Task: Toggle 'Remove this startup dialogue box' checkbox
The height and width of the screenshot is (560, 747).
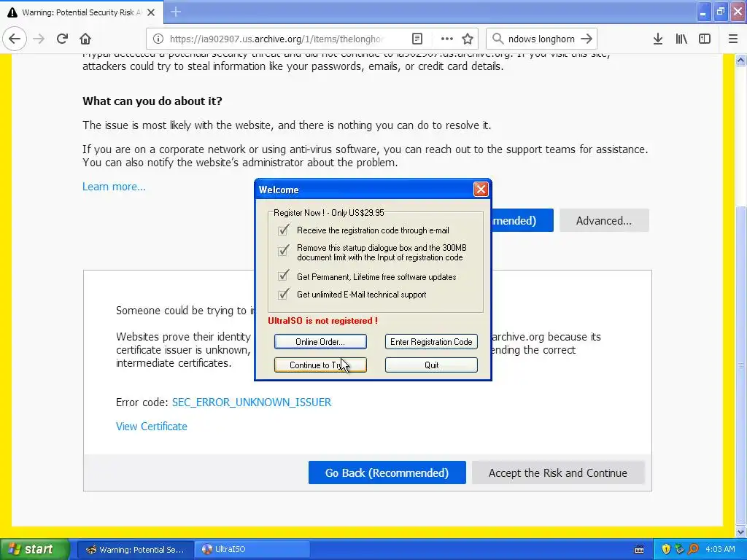Action: pyautogui.click(x=283, y=249)
